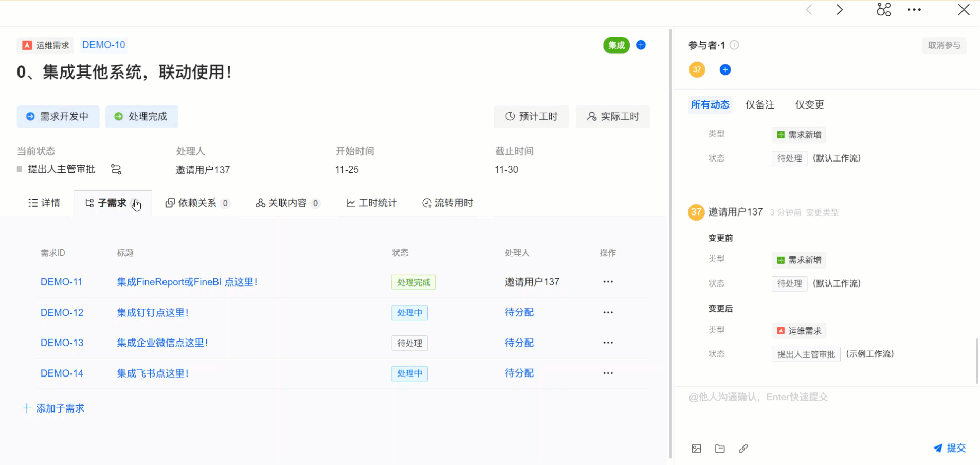Edit the deadline 11-30
980x465 pixels.
[x=506, y=170]
